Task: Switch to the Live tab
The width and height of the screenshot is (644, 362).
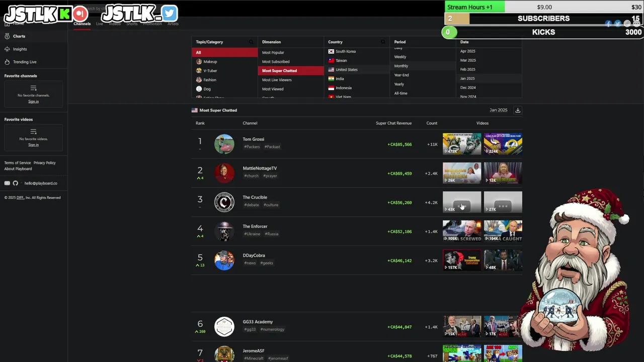Action: [100, 24]
